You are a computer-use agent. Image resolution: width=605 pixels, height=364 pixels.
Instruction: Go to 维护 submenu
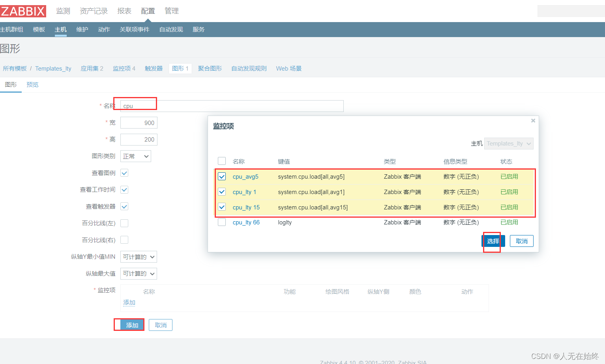pos(82,30)
